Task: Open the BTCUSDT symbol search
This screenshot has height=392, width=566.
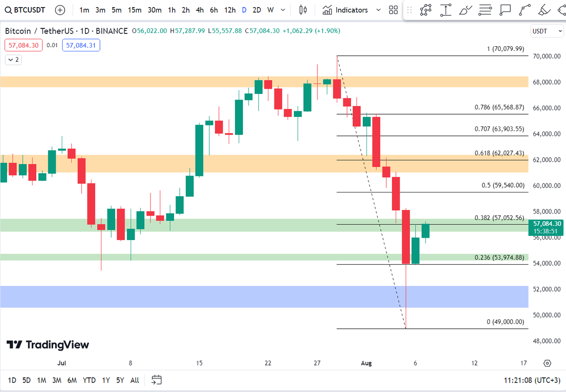Action: click(x=25, y=10)
